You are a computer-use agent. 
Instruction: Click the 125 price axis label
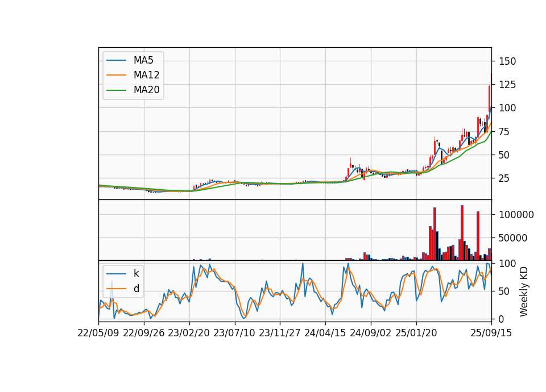pyautogui.click(x=507, y=85)
